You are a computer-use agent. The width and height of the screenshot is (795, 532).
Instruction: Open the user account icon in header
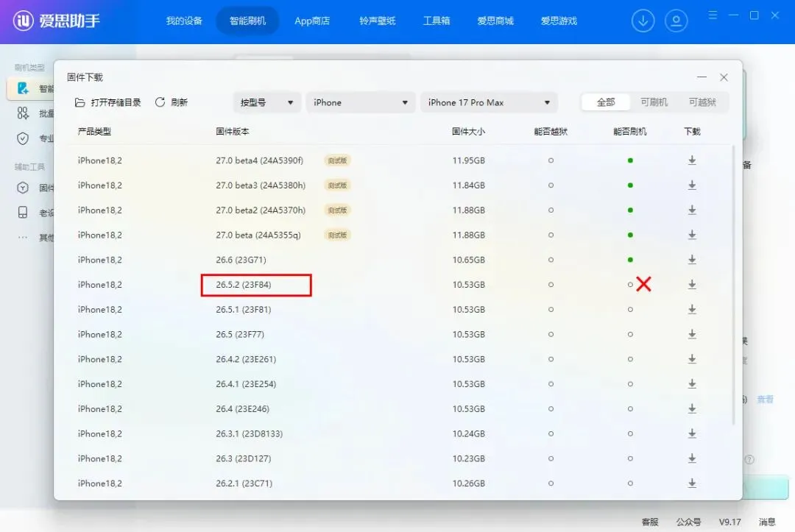(676, 21)
